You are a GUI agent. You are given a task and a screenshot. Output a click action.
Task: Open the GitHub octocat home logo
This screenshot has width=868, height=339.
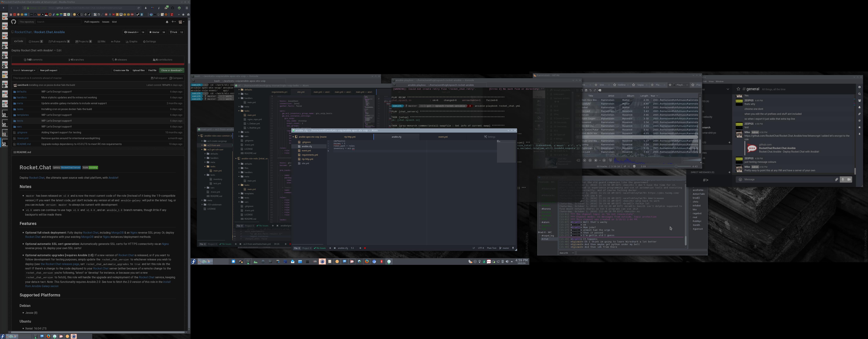[x=13, y=22]
